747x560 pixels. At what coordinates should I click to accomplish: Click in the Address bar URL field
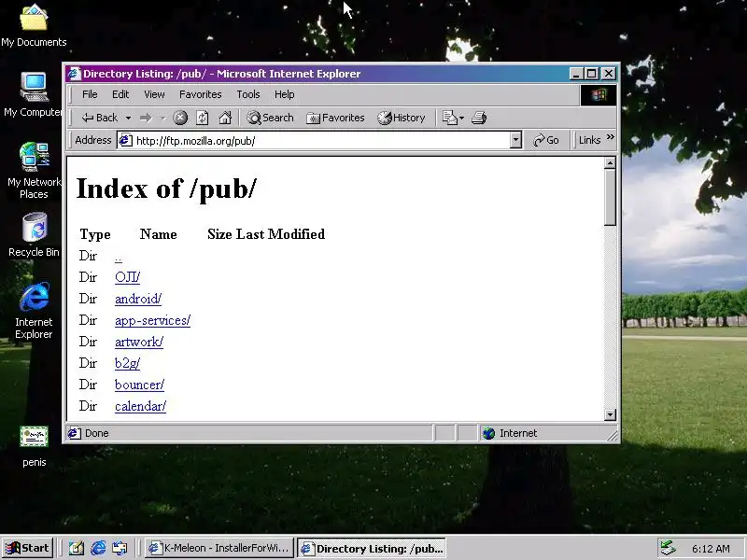(321, 141)
